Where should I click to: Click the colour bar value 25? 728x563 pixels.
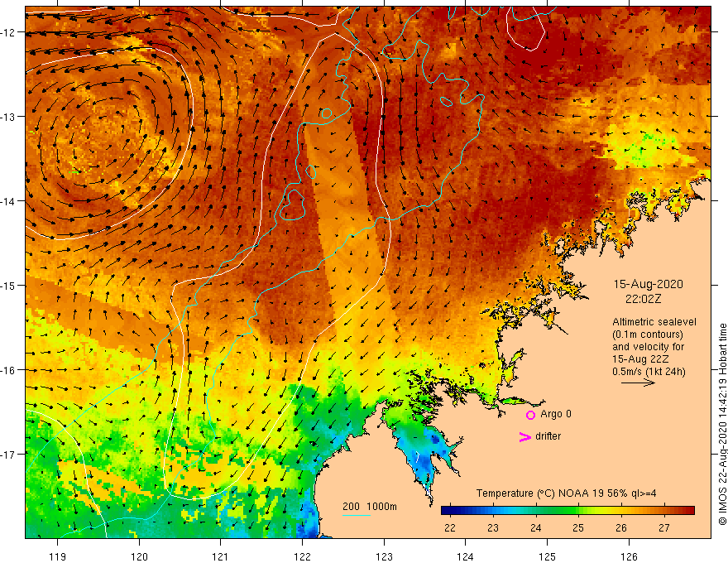point(578,528)
